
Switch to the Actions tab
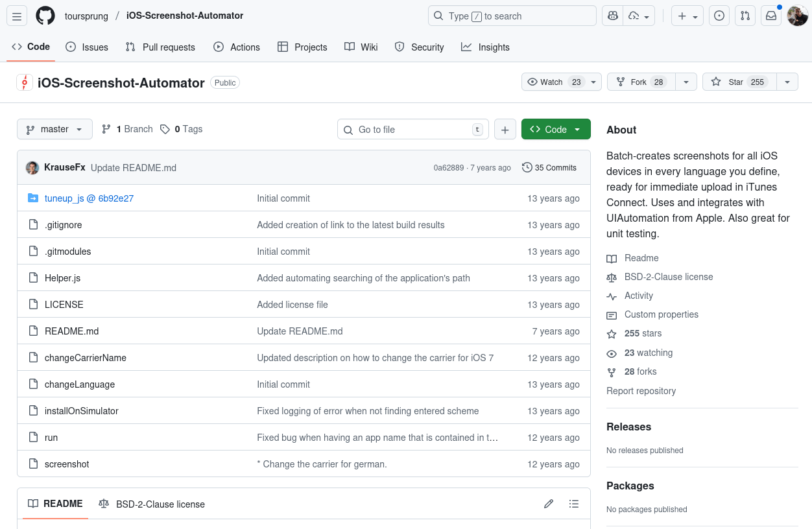[x=237, y=47]
